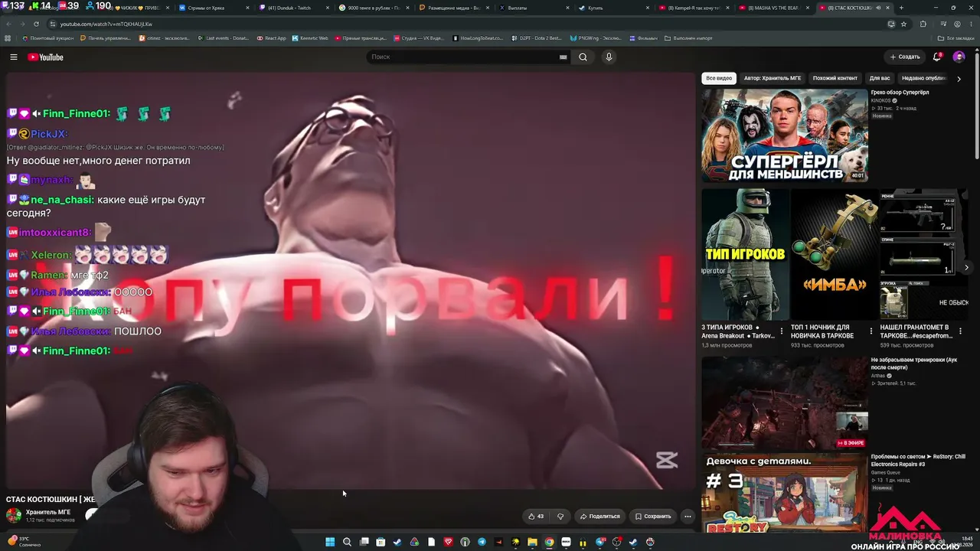The image size is (980, 551).
Task: Open Windows taskbar search
Action: pos(347,542)
